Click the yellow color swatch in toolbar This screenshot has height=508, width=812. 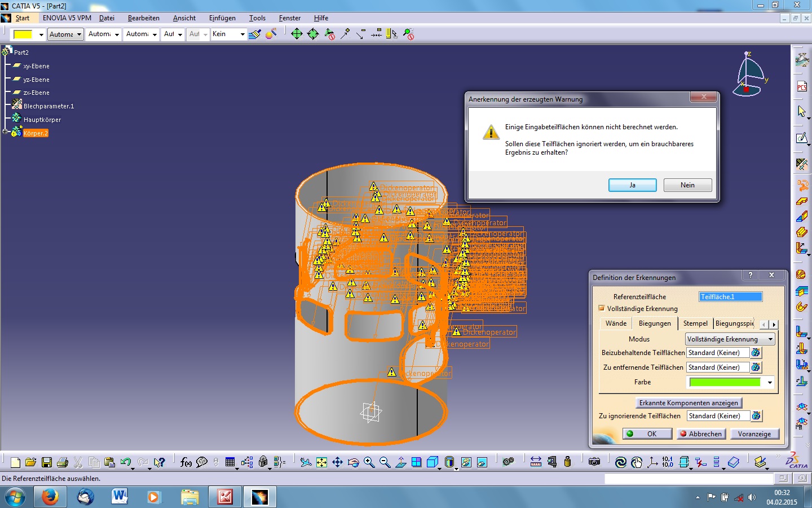tap(23, 34)
